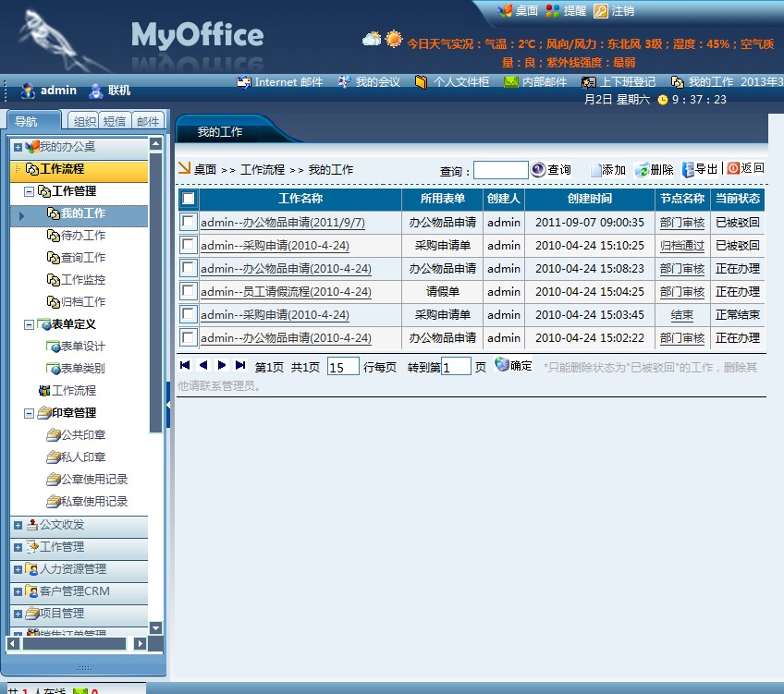Switch to the 短信 tab
This screenshot has height=694, width=784.
click(x=116, y=121)
